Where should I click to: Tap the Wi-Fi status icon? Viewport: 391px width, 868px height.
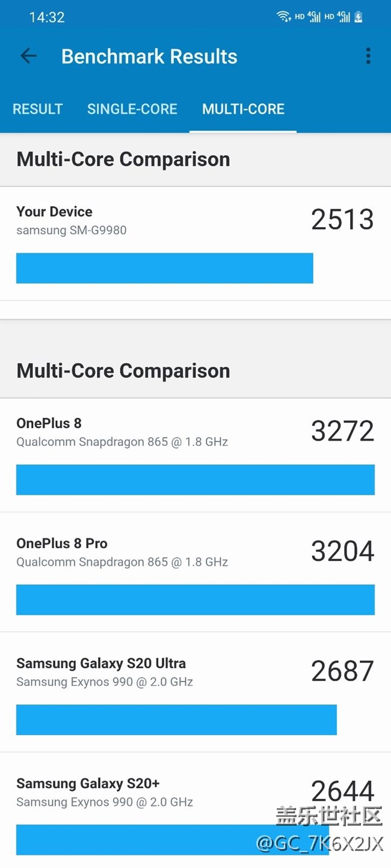283,17
